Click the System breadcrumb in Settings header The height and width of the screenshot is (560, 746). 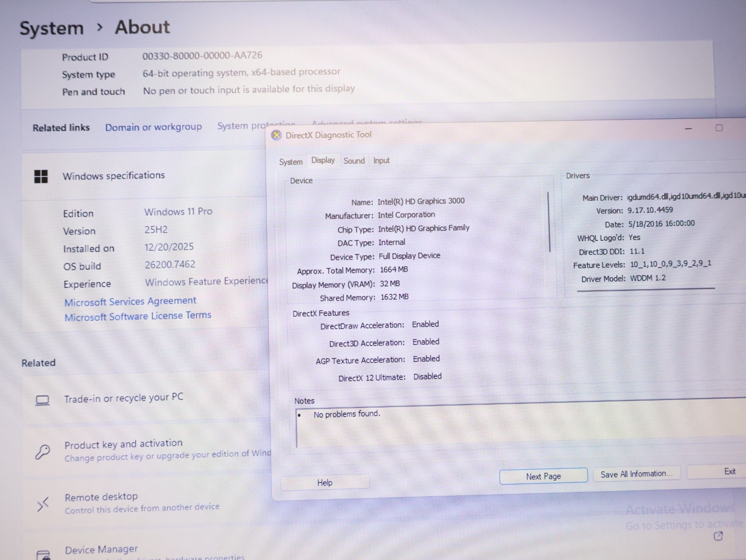[51, 28]
